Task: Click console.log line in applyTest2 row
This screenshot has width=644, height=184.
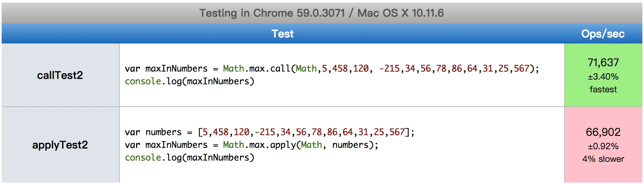Action: (x=190, y=158)
